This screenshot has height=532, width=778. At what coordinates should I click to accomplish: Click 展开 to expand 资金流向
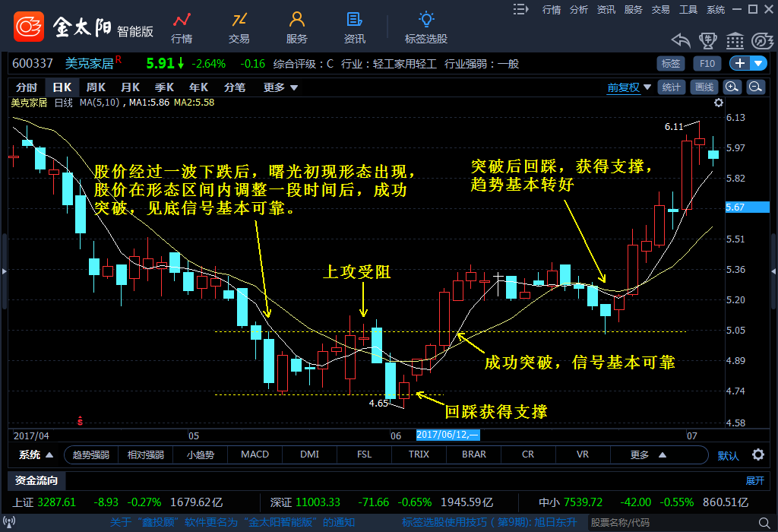(754, 480)
